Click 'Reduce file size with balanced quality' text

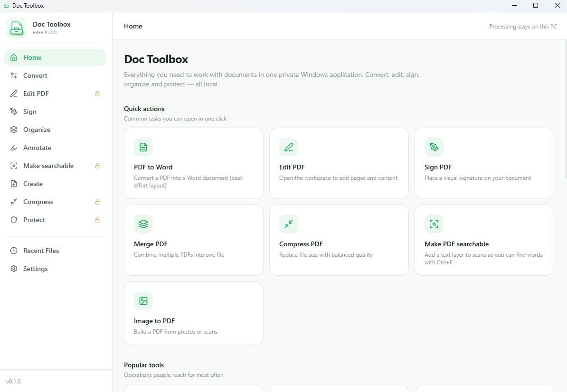coord(326,255)
